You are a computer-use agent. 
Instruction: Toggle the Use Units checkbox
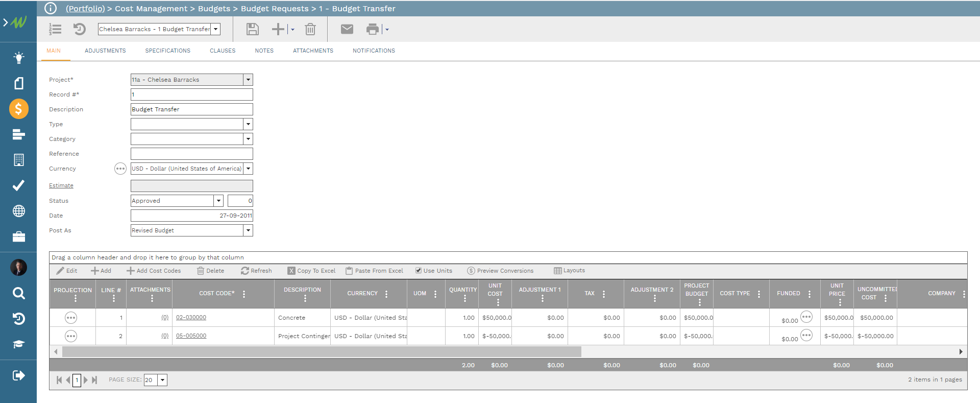(419, 271)
